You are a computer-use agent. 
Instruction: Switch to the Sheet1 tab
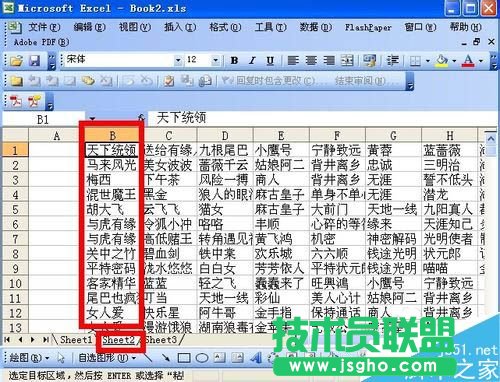(x=76, y=340)
